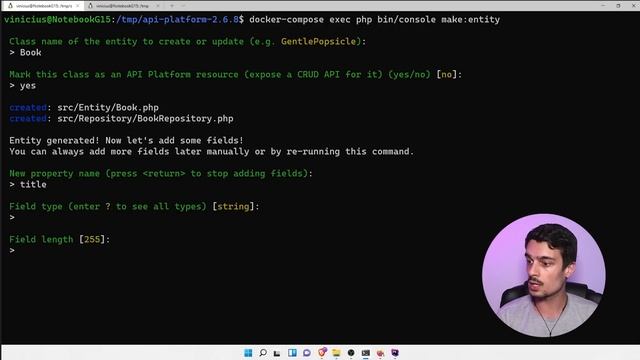Open Widgets panel icon in taskbar
The height and width of the screenshot is (360, 640).
pyautogui.click(x=292, y=353)
